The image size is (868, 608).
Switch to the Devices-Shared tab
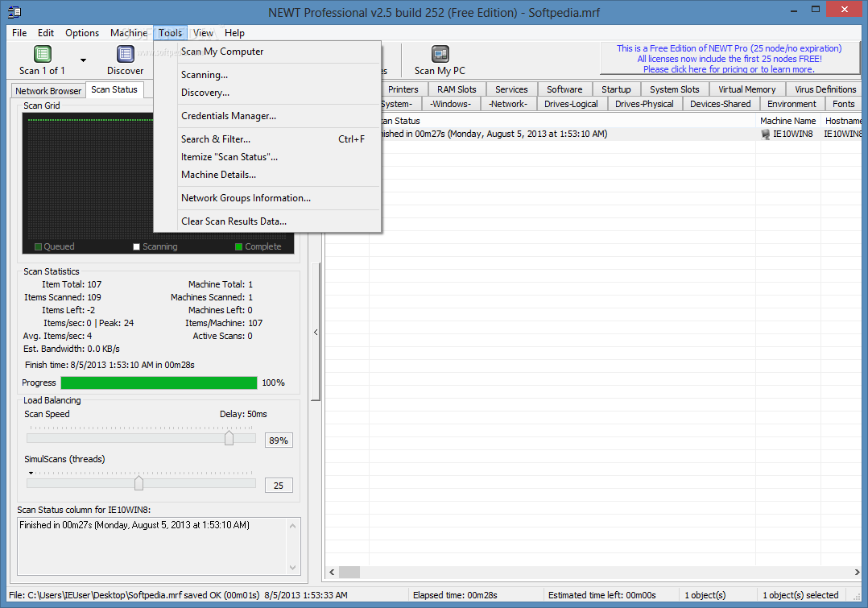(720, 104)
